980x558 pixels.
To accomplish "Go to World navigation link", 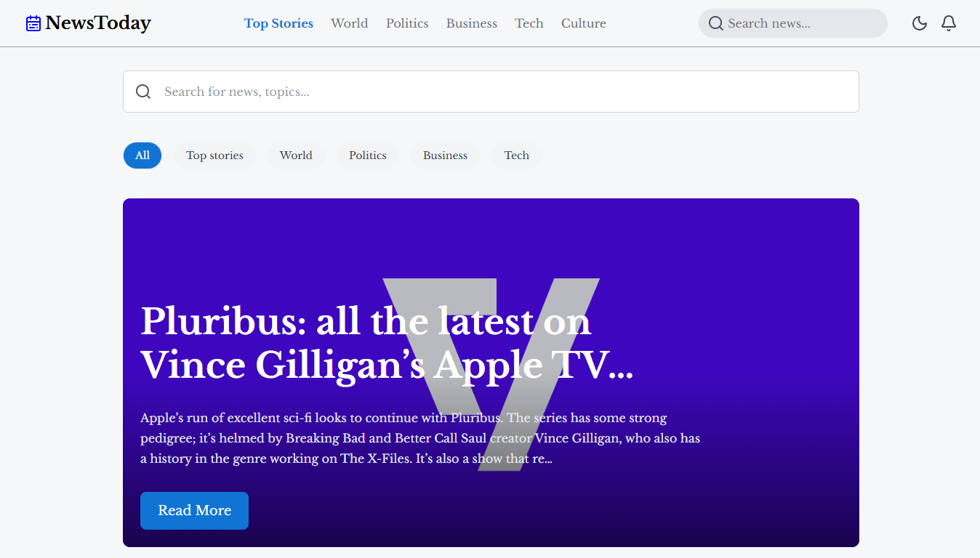I will point(349,23).
